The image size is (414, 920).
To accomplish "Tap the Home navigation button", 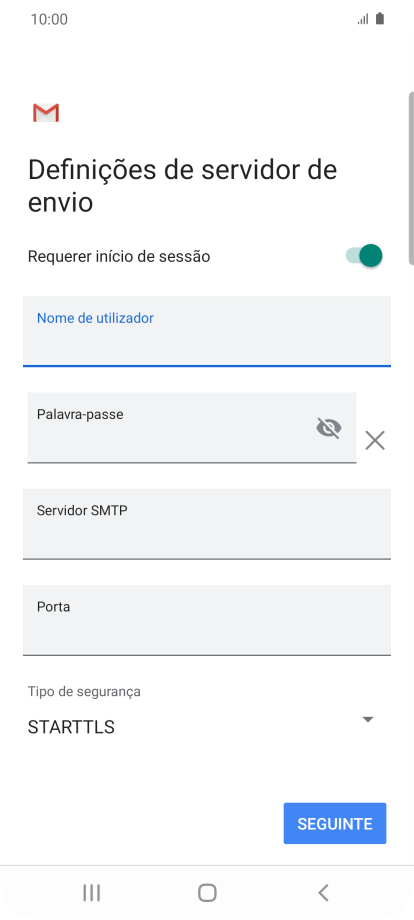I will click(x=207, y=893).
